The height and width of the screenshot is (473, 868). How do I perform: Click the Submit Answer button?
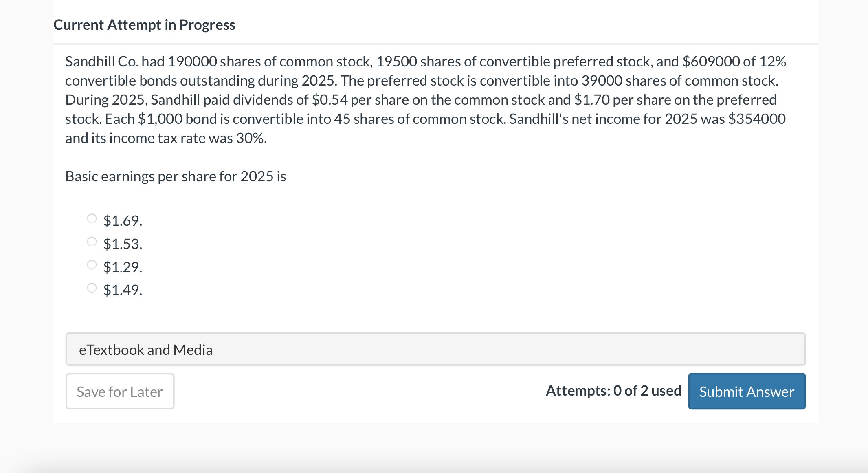click(x=746, y=391)
